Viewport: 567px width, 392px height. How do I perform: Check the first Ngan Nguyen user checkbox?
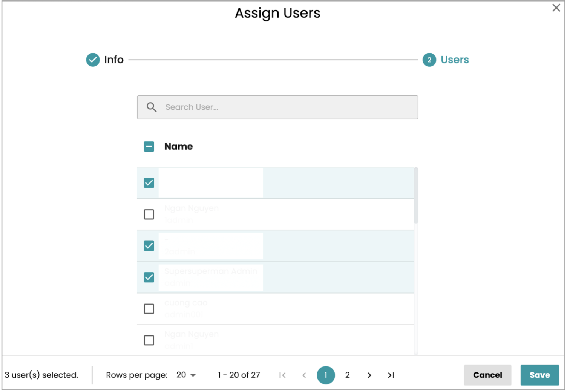tap(149, 214)
